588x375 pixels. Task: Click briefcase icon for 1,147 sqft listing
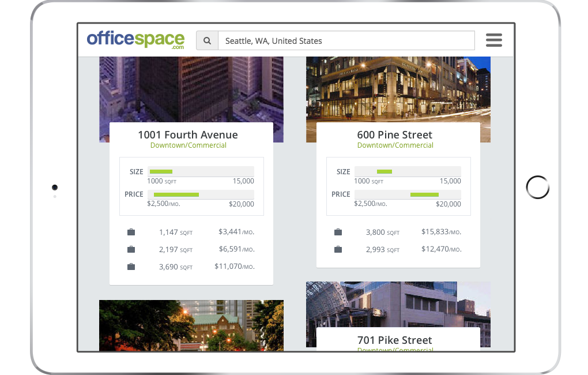tap(131, 232)
